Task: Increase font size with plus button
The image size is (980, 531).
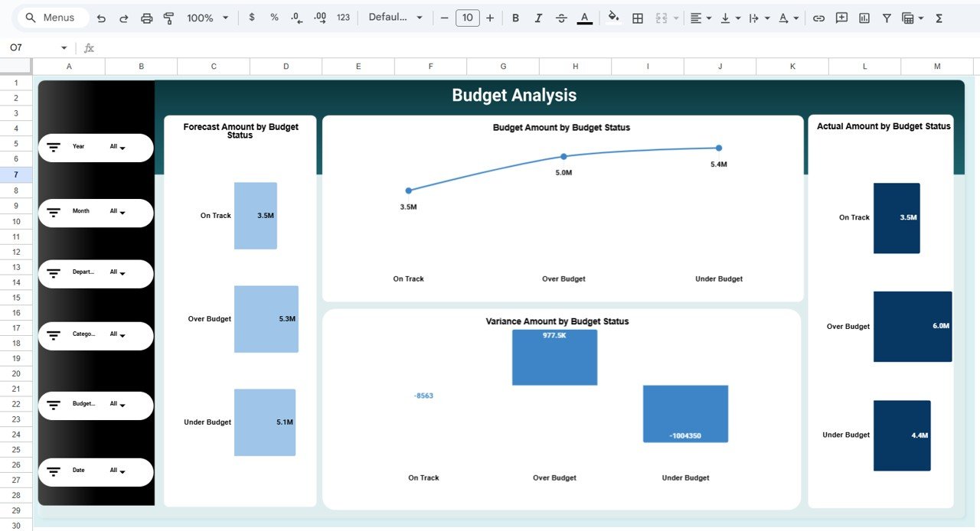Action: point(490,18)
